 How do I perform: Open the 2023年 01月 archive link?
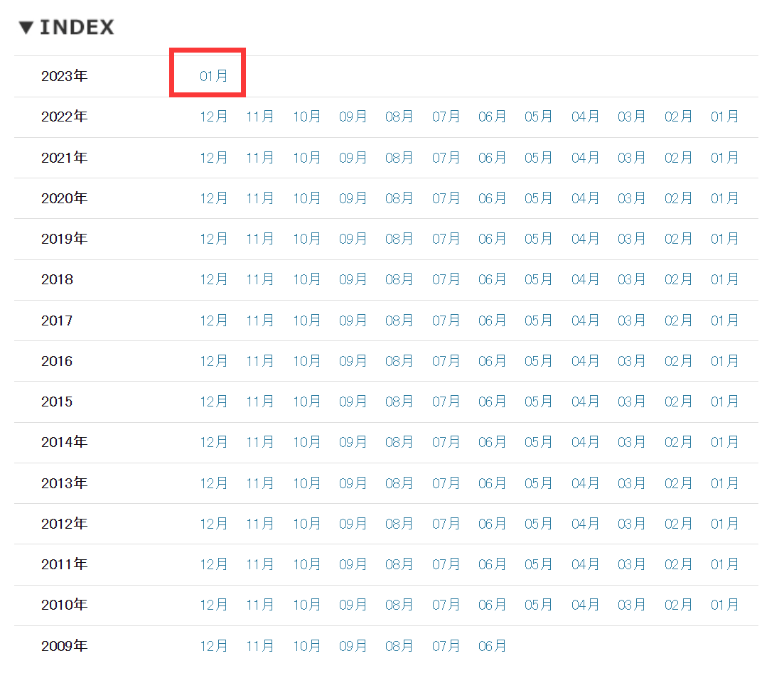point(213,76)
